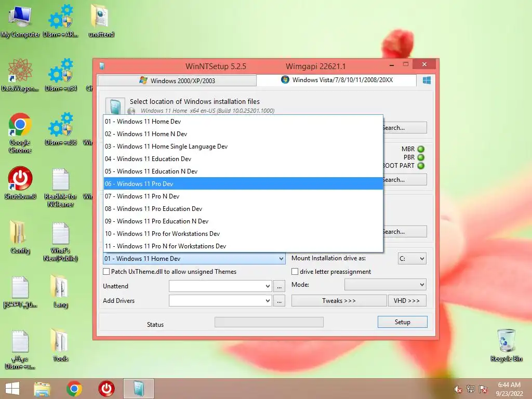
Task: Toggle drive letter preassignment checkbox
Action: [295, 271]
